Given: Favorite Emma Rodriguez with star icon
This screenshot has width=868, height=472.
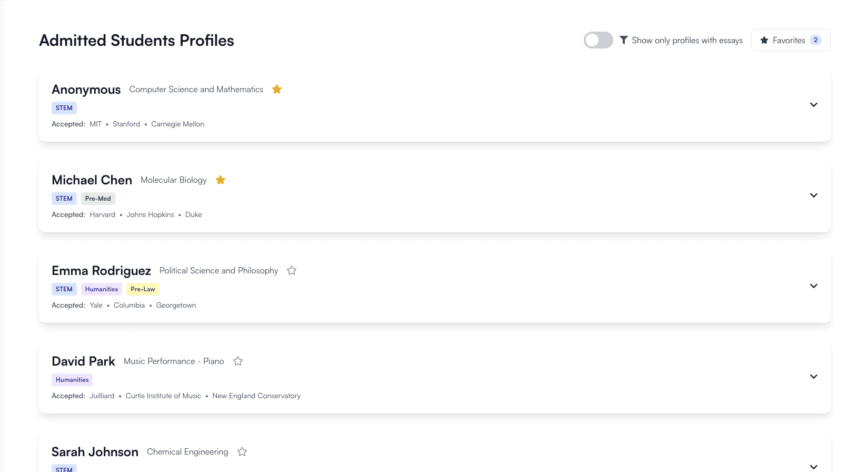Looking at the screenshot, I should [x=292, y=271].
